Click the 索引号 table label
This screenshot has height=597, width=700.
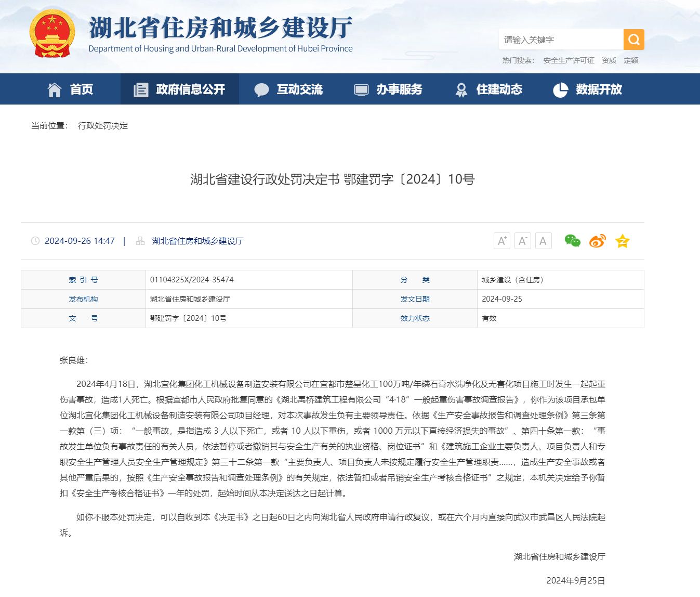point(83,280)
